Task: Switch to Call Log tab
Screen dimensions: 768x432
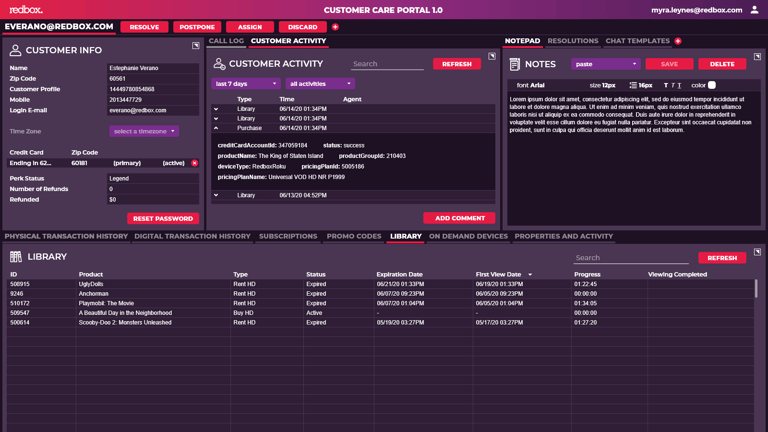Action: coord(226,41)
